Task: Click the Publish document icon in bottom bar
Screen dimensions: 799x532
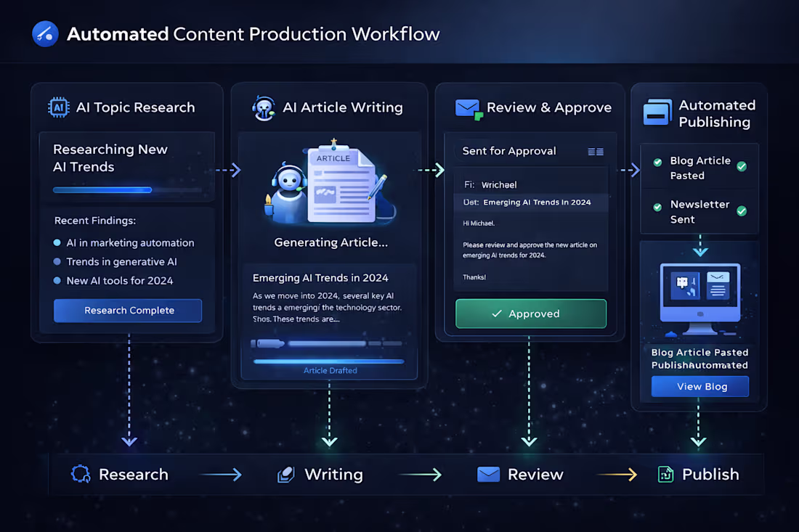Action: pyautogui.click(x=665, y=474)
